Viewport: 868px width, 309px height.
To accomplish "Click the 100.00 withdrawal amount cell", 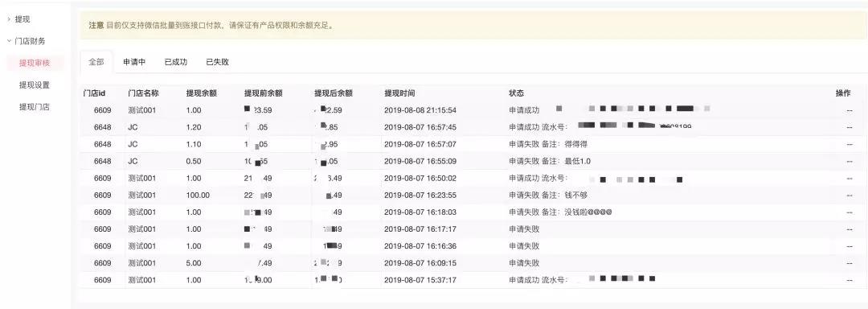I will pyautogui.click(x=199, y=195).
